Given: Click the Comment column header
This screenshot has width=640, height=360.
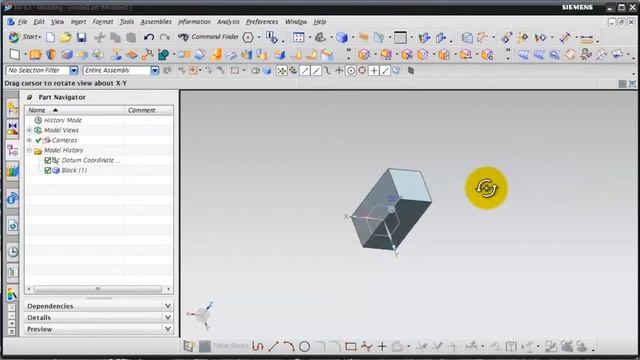Looking at the screenshot, I should [x=149, y=110].
